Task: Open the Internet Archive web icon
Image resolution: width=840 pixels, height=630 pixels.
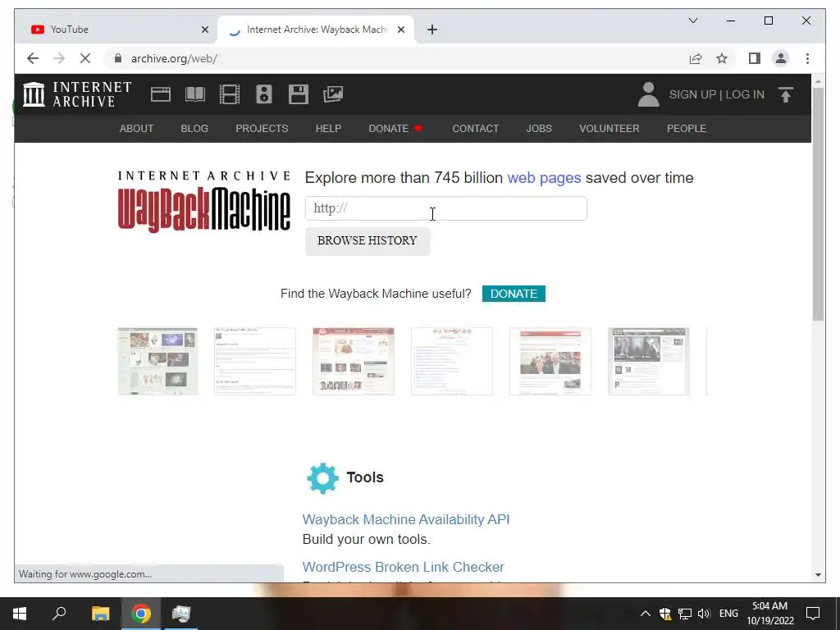Action: (x=161, y=94)
